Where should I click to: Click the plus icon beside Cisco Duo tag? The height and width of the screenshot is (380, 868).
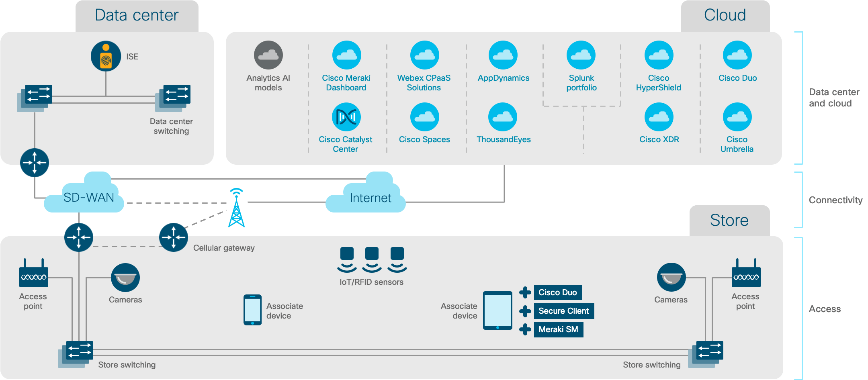[x=525, y=292]
